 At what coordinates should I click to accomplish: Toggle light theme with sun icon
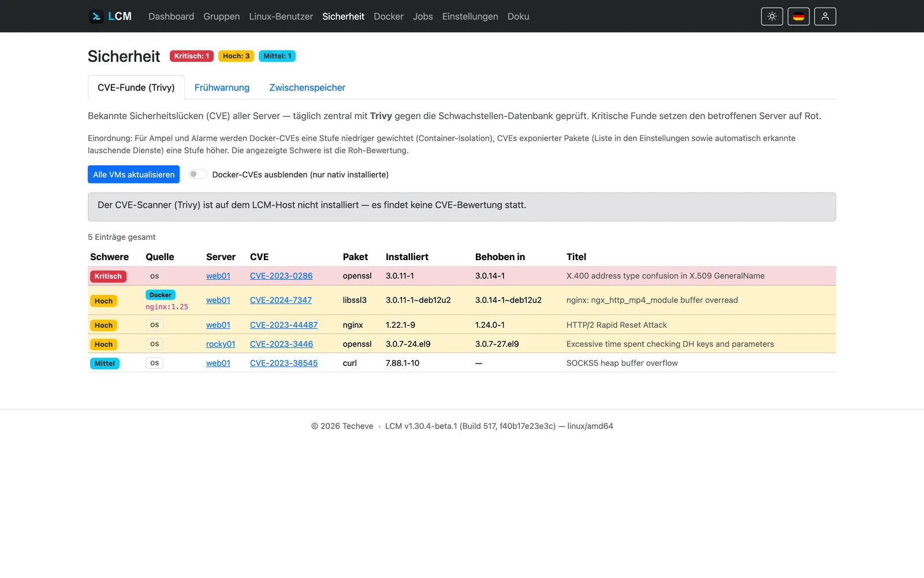772,16
